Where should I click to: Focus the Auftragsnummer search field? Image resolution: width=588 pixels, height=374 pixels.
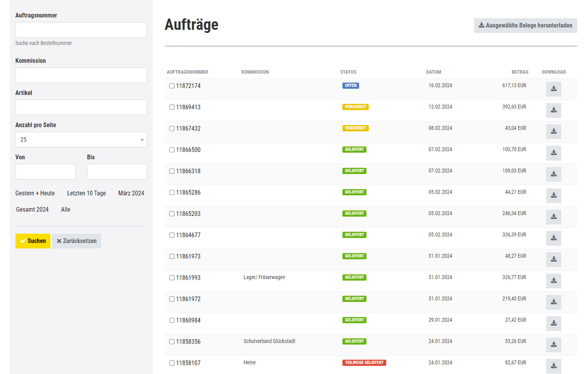(x=81, y=30)
